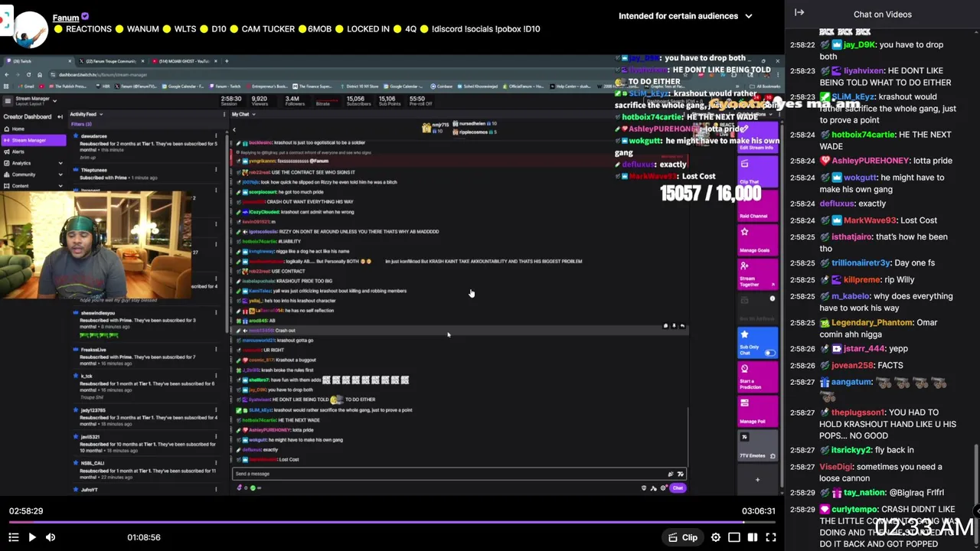Open Filters (3) in Activity Feed
Viewport: 980px width, 551px height.
[81, 124]
